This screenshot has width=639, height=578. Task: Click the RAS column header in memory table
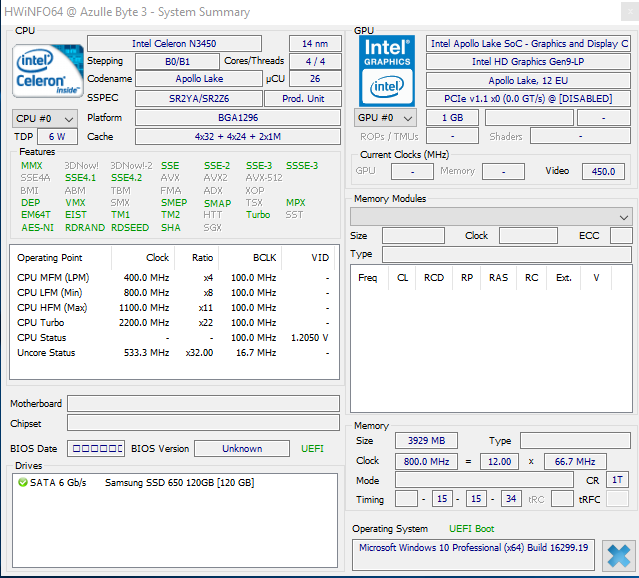(498, 278)
